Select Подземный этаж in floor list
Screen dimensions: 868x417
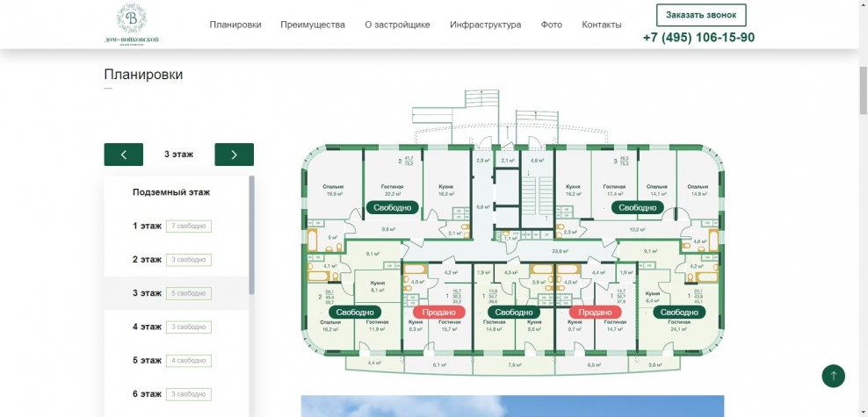171,192
